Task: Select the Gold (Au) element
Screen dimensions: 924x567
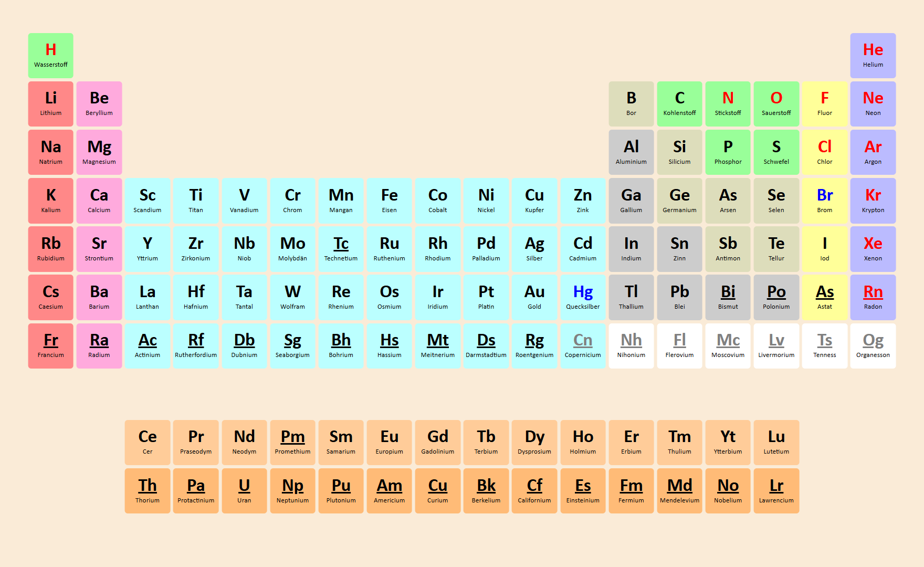Action: click(534, 297)
